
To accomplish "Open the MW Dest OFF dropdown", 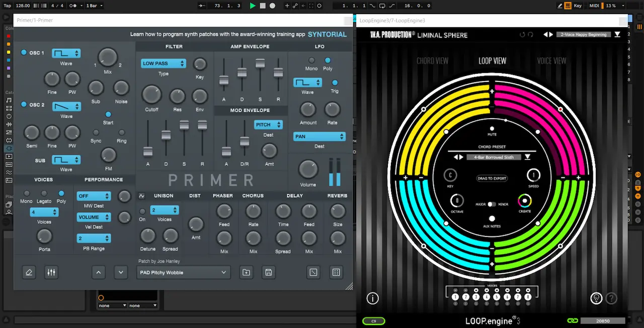I will click(94, 196).
